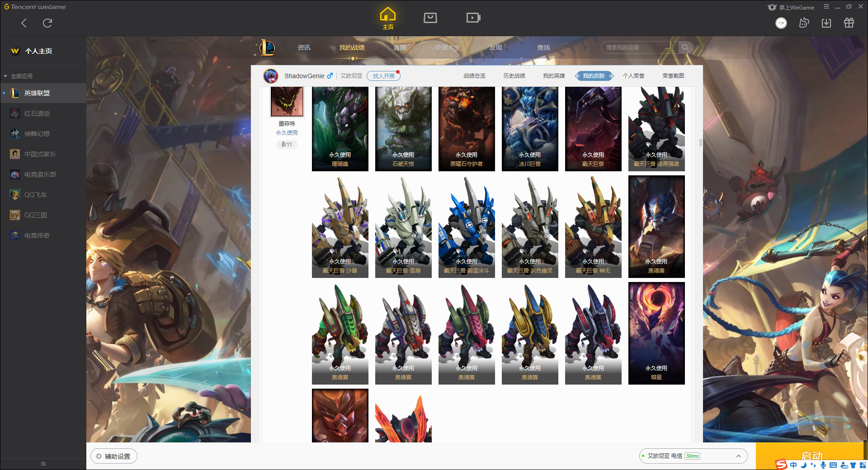Switch to 历史战绩 sub-tab

(514, 76)
